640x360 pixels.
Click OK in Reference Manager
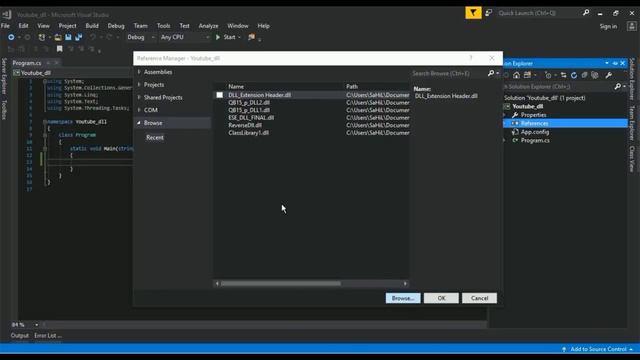(441, 298)
